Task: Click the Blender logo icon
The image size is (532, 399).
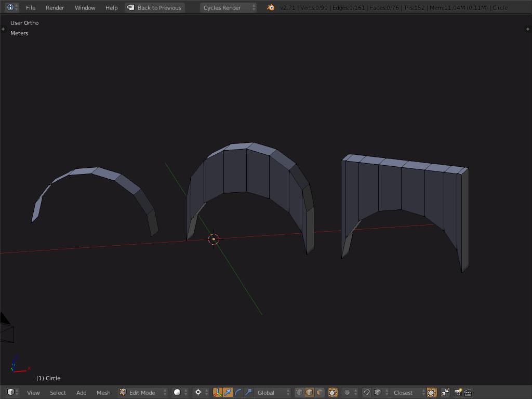Action: pos(271,7)
